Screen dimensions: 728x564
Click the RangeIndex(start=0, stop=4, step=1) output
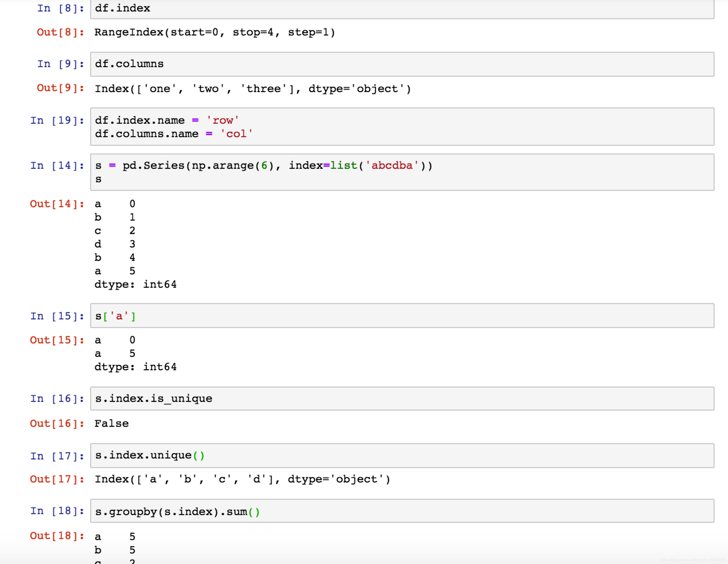point(215,32)
